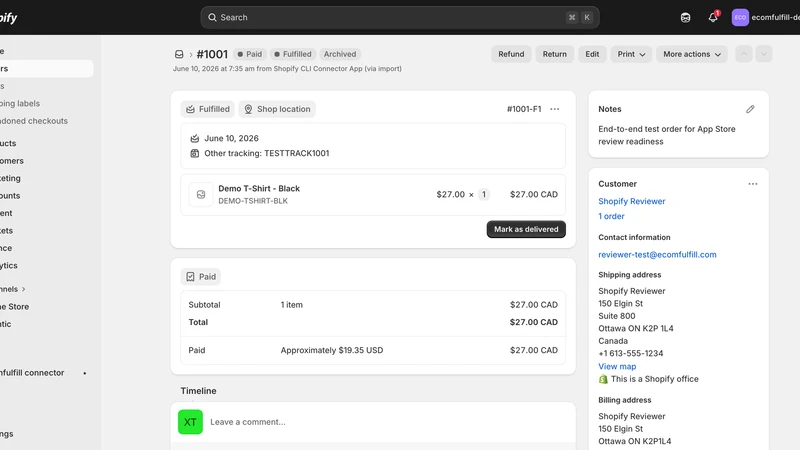Open fulfillment #1001-F1 three-dot menu
Viewport: 800px width, 450px height.
point(555,109)
